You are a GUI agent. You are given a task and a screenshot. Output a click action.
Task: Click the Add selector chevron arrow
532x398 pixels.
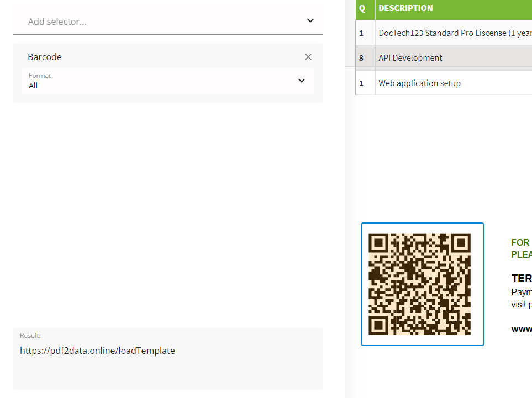click(310, 21)
